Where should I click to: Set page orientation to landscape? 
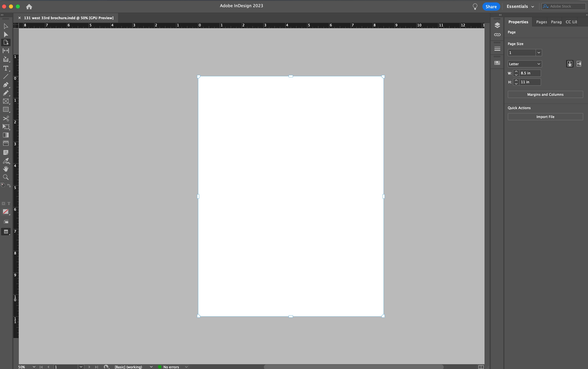pos(579,64)
